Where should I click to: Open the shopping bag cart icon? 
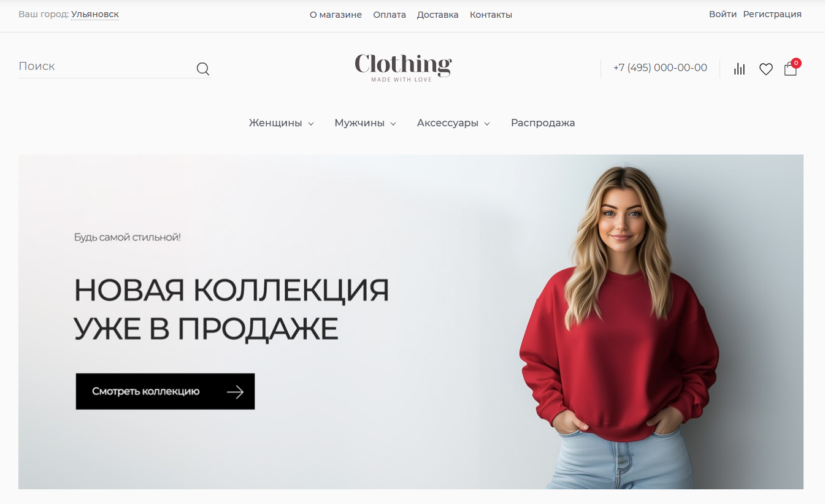click(790, 69)
